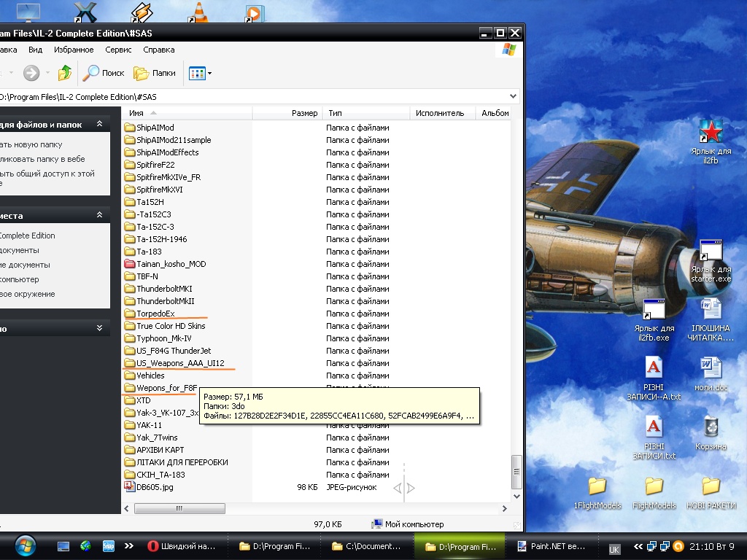The height and width of the screenshot is (560, 747).
Task: Open the Сервис menu
Action: (x=118, y=50)
